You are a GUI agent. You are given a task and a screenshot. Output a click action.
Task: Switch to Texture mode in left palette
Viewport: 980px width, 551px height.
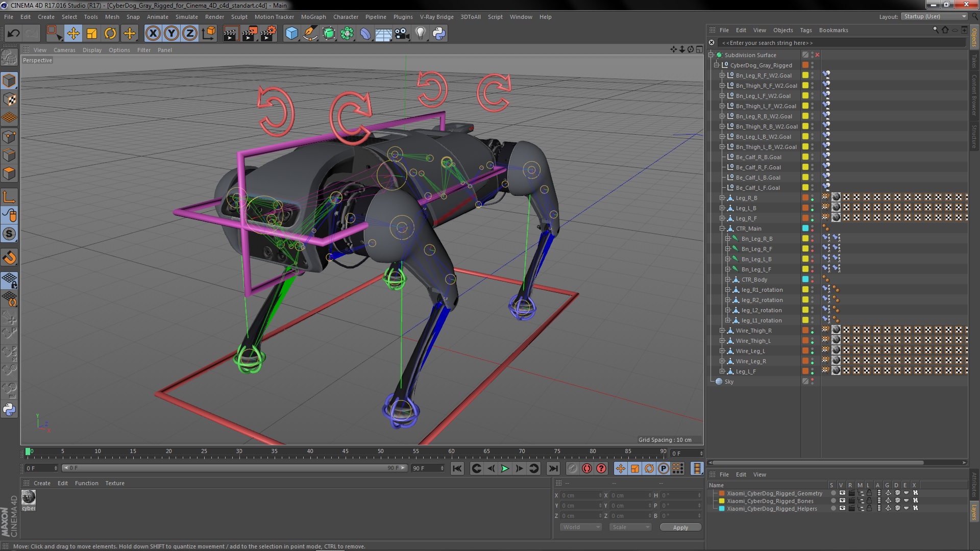(x=9, y=99)
